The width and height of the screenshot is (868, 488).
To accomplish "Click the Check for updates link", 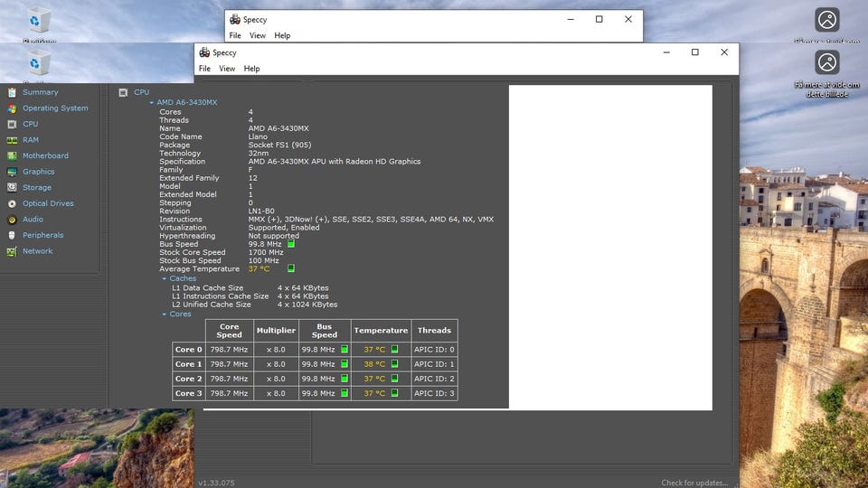I will [x=693, y=483].
